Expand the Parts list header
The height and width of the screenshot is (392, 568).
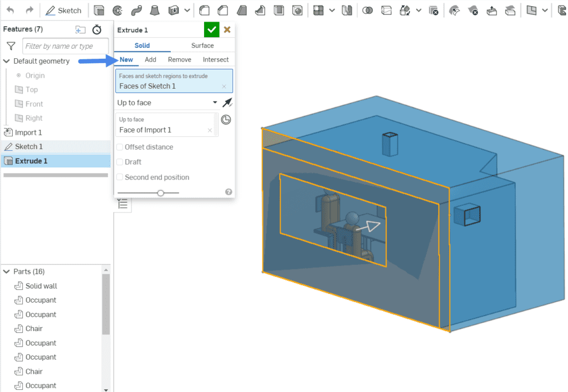(7, 271)
